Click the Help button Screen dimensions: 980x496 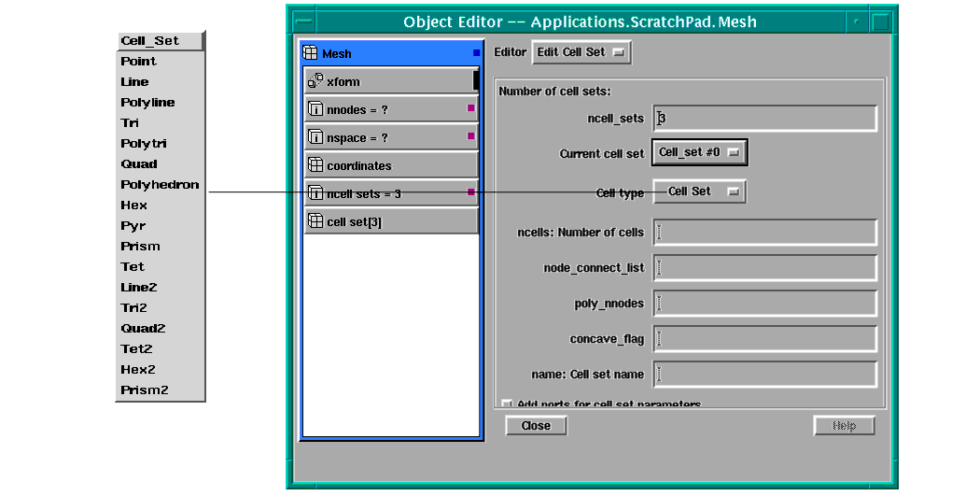[844, 426]
